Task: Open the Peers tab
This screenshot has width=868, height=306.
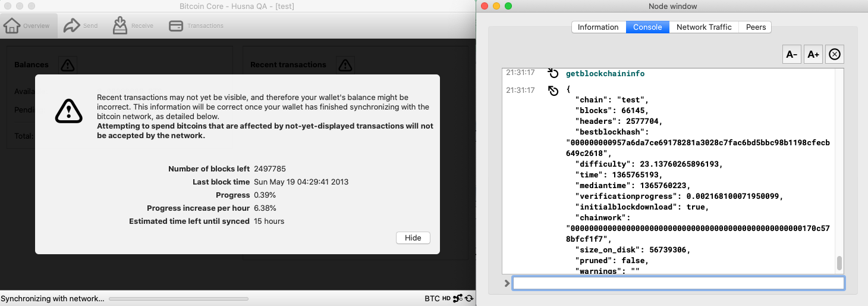Action: point(756,27)
